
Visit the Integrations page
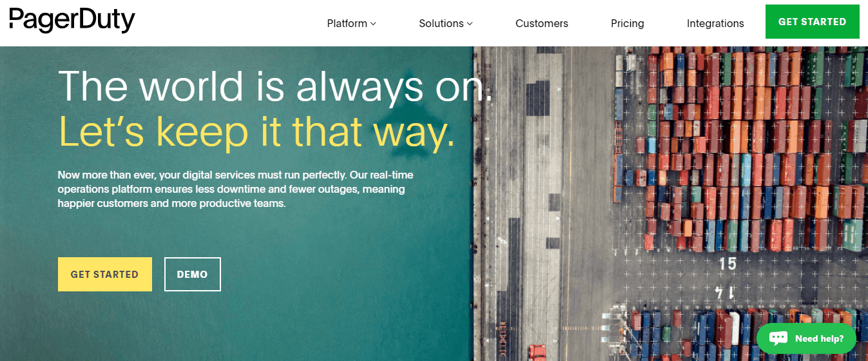click(715, 23)
